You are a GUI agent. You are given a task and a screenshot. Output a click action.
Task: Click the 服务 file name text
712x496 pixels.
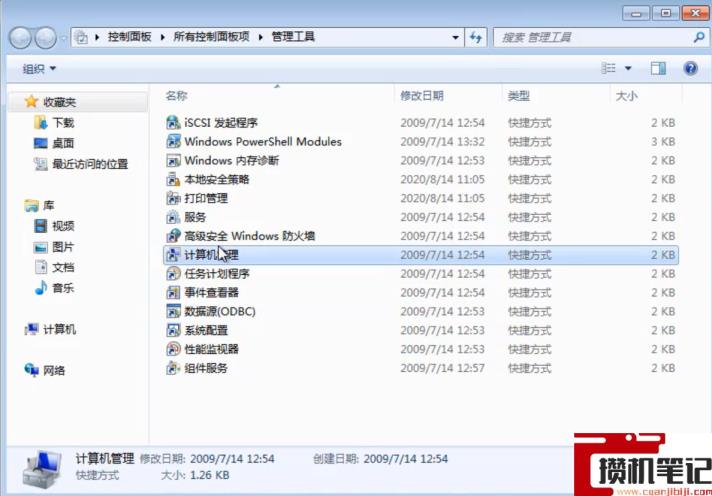click(195, 218)
